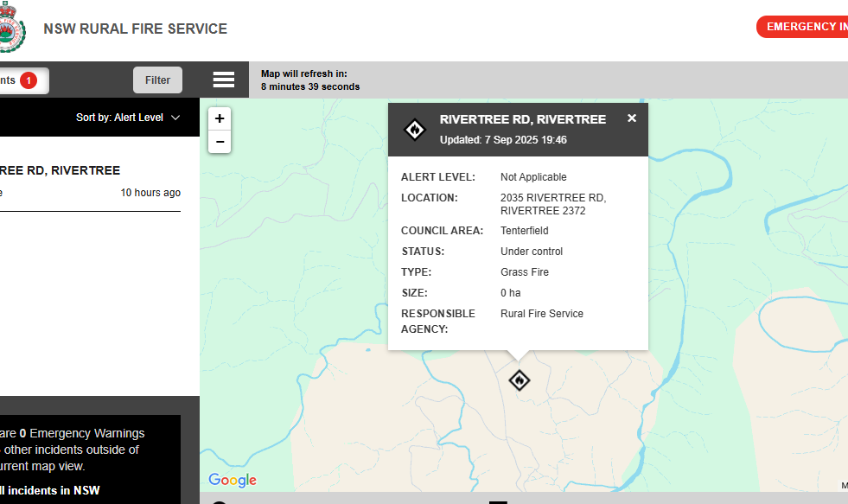Select Rivertree Rd incident in list
This screenshot has width=848, height=504.
pos(61,170)
